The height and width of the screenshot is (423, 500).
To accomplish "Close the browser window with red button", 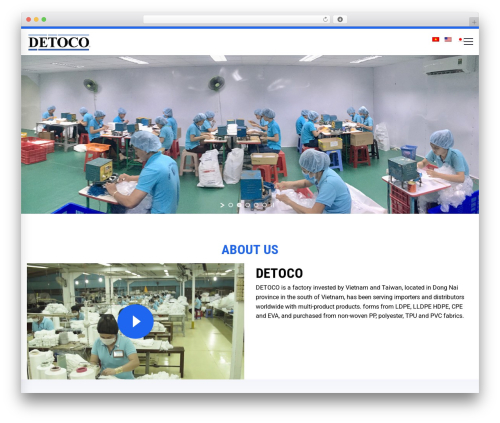I will tap(29, 19).
